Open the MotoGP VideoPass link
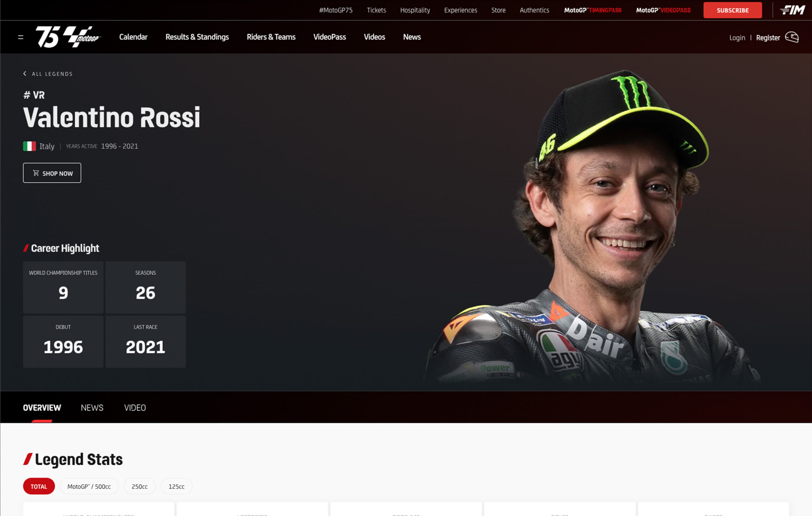Image resolution: width=812 pixels, height=516 pixels. point(663,10)
